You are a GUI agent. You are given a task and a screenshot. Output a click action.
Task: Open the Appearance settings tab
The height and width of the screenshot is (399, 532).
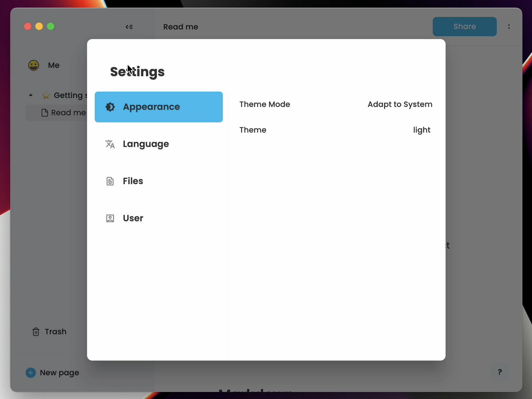159,107
